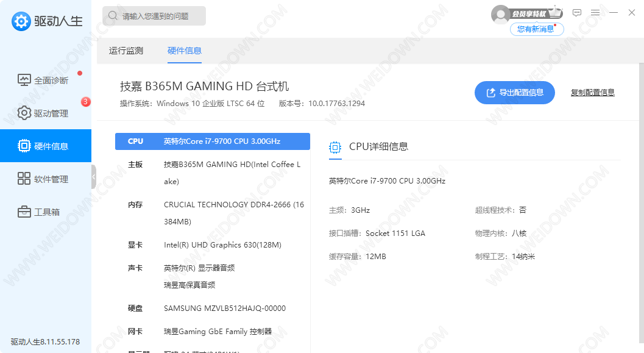Select the 网卡 row 瑞昱Gaming GbE Family 控制器
Image resolution: width=644 pixels, height=353 pixels.
click(213, 331)
